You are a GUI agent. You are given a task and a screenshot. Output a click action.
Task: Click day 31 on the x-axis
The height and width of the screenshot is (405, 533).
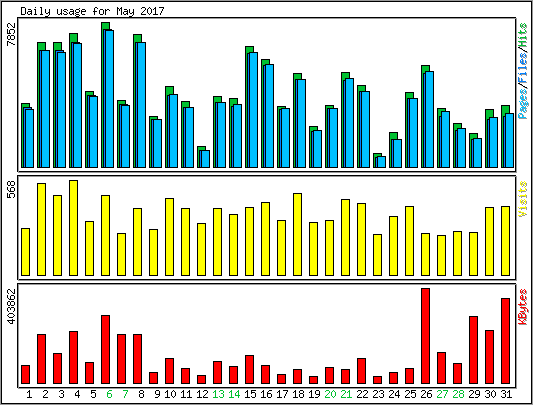(506, 394)
